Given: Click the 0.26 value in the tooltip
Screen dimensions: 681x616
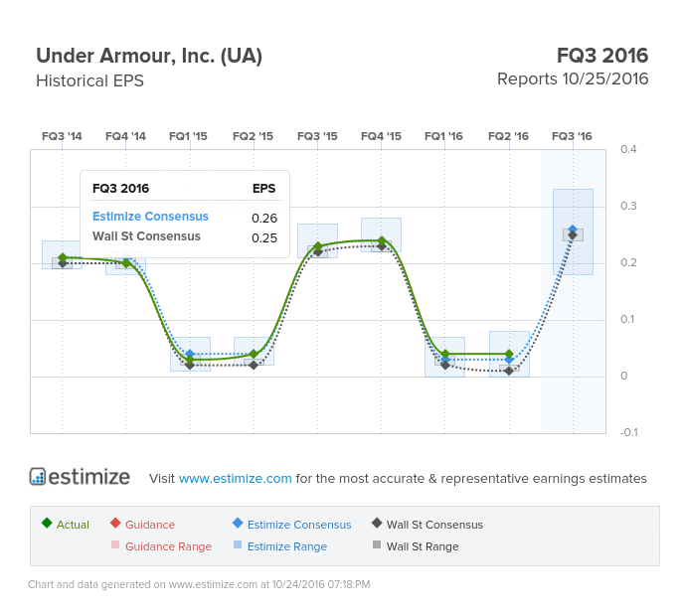Looking at the screenshot, I should tap(264, 218).
